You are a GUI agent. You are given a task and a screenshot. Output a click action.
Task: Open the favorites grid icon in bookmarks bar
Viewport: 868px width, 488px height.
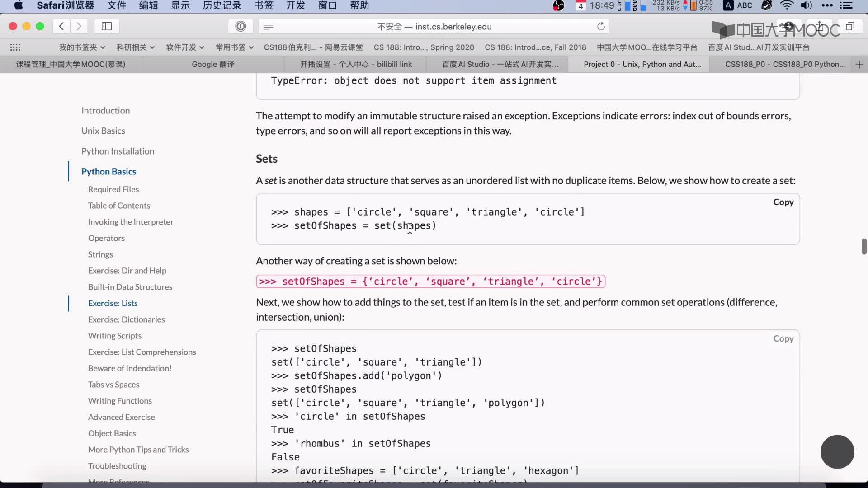coord(15,47)
